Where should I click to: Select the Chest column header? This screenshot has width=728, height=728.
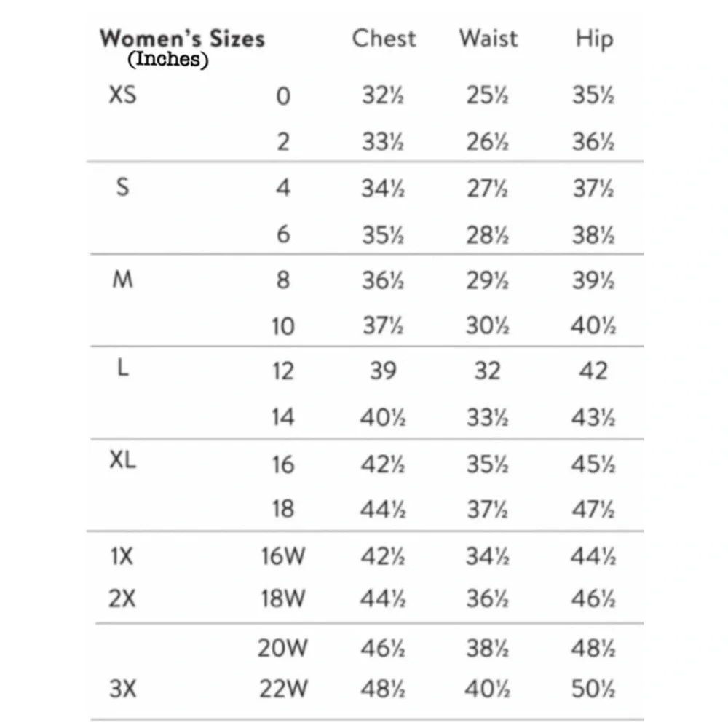(x=383, y=39)
